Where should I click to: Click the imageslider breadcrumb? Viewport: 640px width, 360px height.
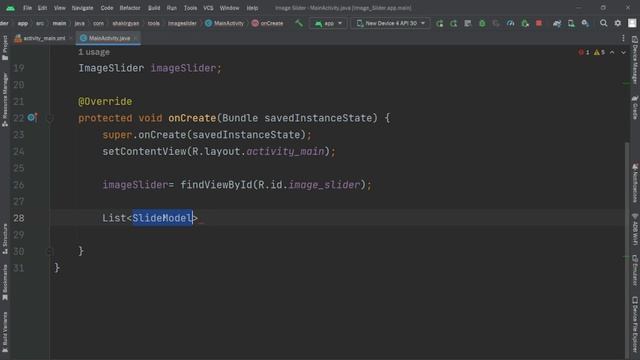pyautogui.click(x=182, y=23)
